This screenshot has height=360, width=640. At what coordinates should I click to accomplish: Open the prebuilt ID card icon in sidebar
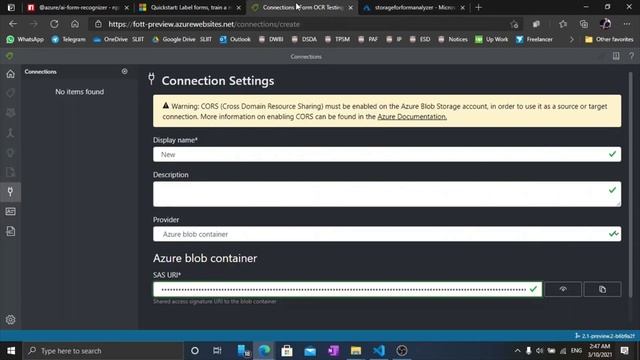11,211
